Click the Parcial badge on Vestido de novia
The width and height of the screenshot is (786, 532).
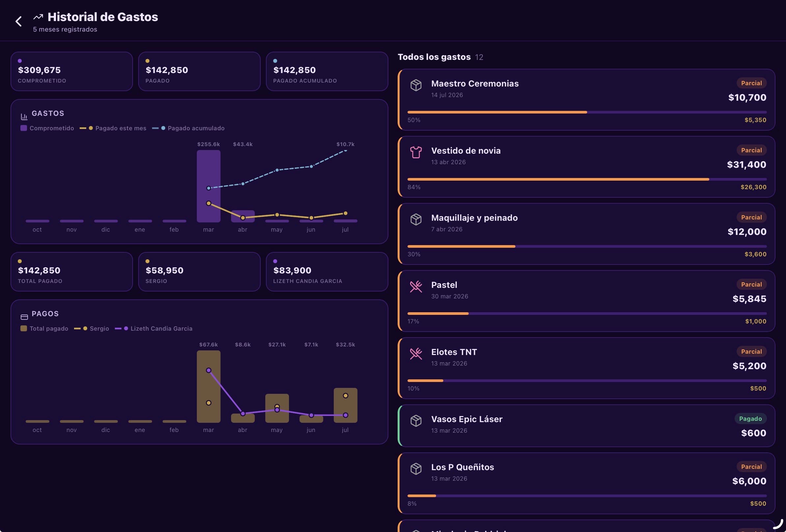coord(751,150)
